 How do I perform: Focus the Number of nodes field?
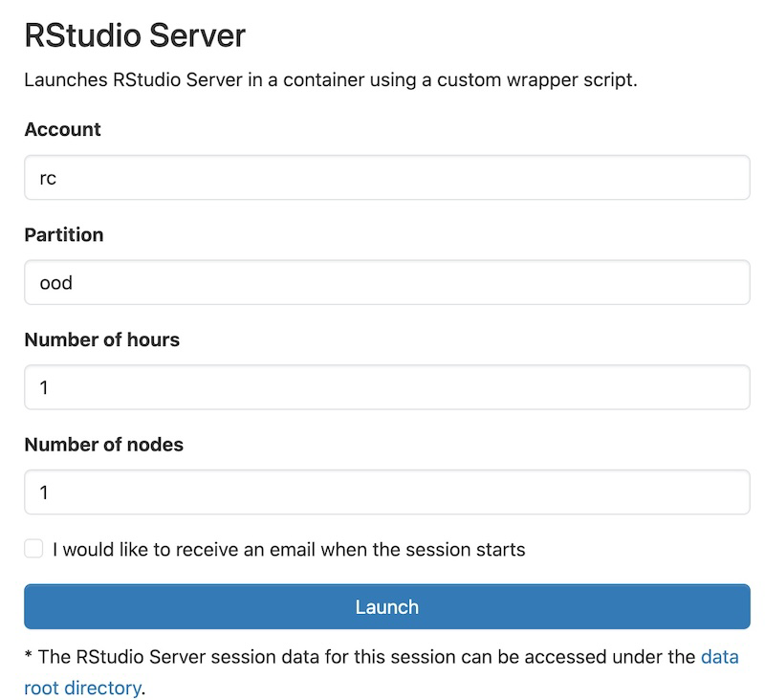coord(387,492)
